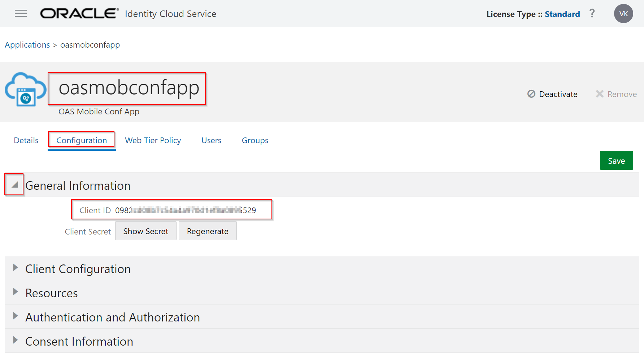The image size is (644, 355).
Task: Open the hamburger navigation menu
Action: pyautogui.click(x=21, y=14)
